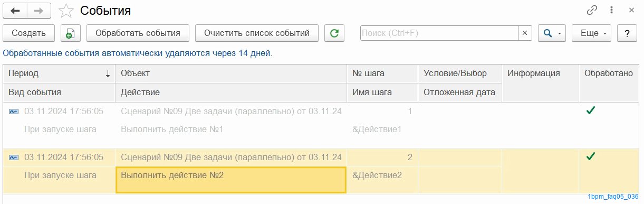
Task: Toggle Обработано checkmark in second event row
Action: pyautogui.click(x=591, y=156)
